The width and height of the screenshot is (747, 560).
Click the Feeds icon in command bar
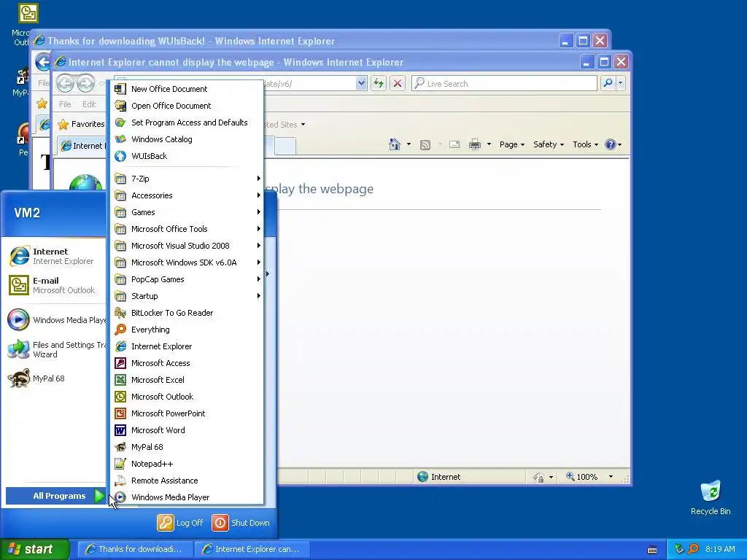tap(425, 145)
